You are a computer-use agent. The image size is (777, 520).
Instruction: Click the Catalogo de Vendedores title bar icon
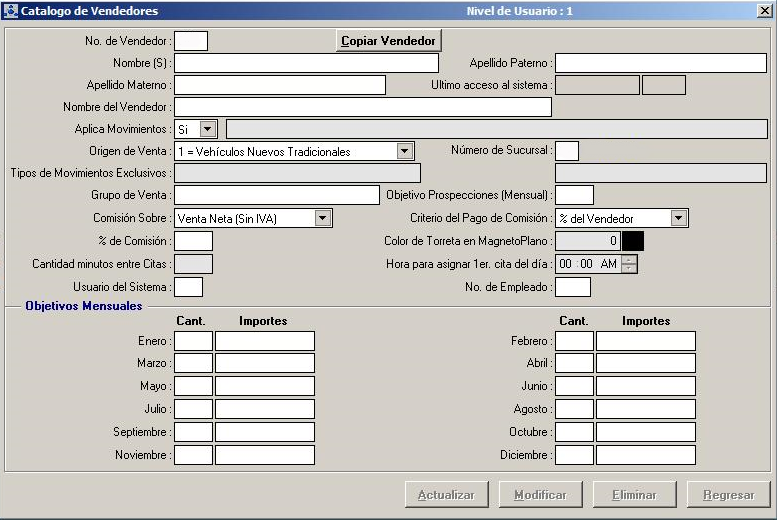point(11,11)
